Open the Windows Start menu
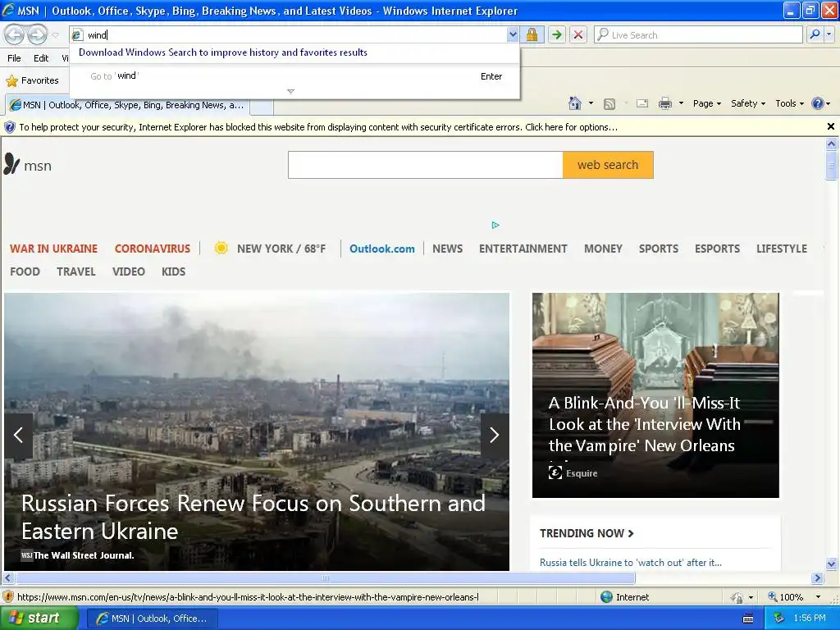Viewport: 840px width, 630px height. pos(39,619)
